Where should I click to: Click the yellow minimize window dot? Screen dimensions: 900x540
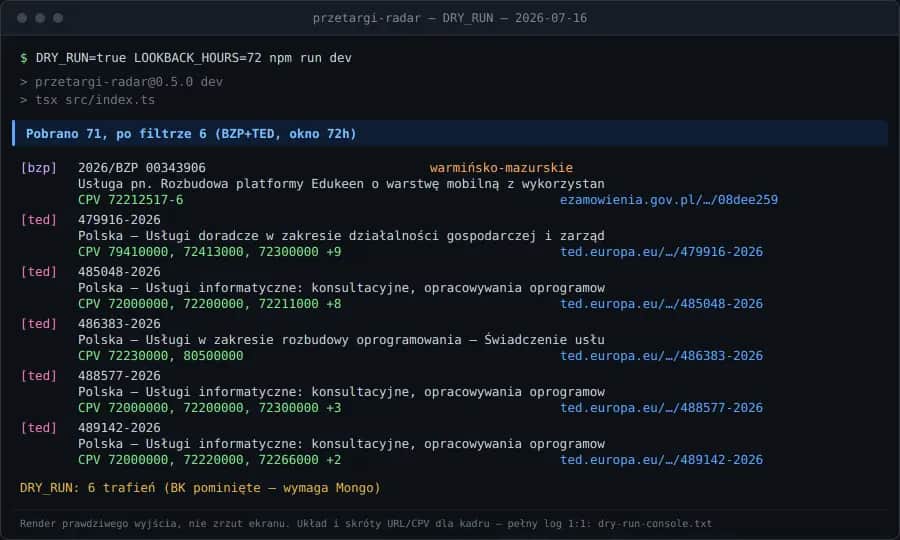pos(40,18)
